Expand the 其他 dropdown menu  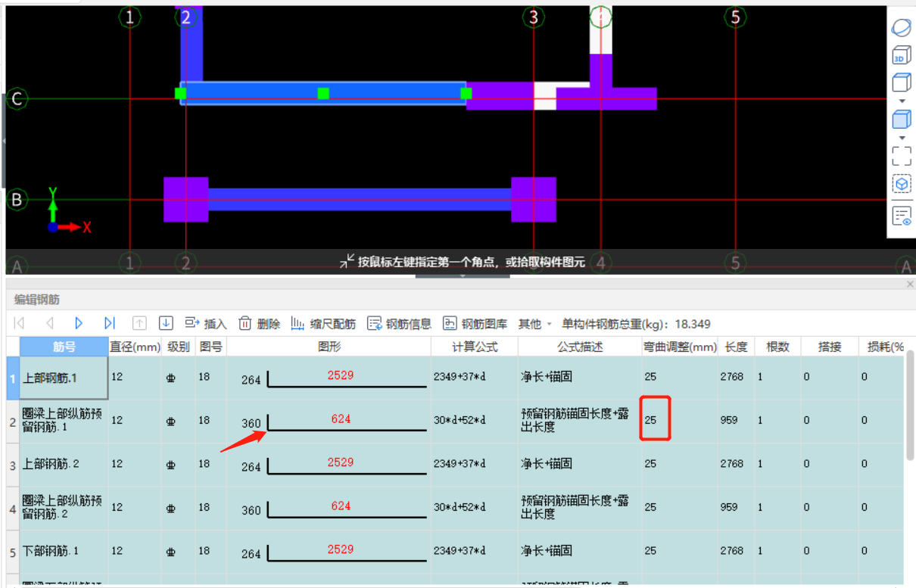tap(534, 324)
